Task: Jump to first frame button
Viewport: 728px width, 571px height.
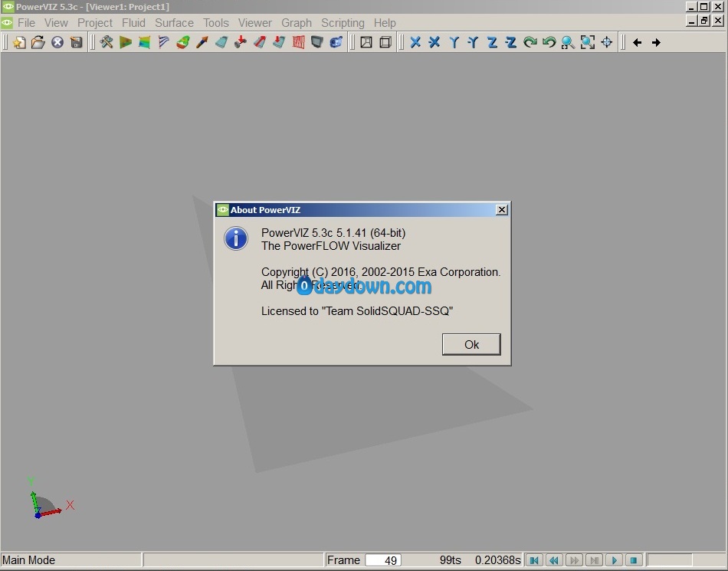Action: pyautogui.click(x=534, y=560)
